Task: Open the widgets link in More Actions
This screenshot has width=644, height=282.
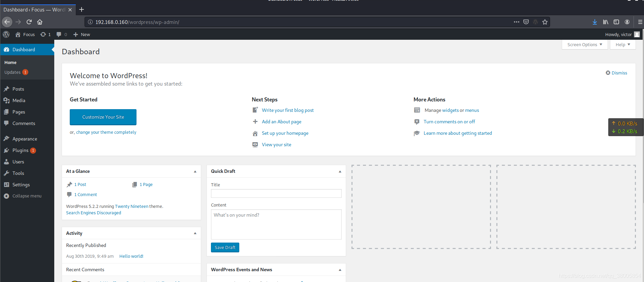Action: (x=450, y=110)
